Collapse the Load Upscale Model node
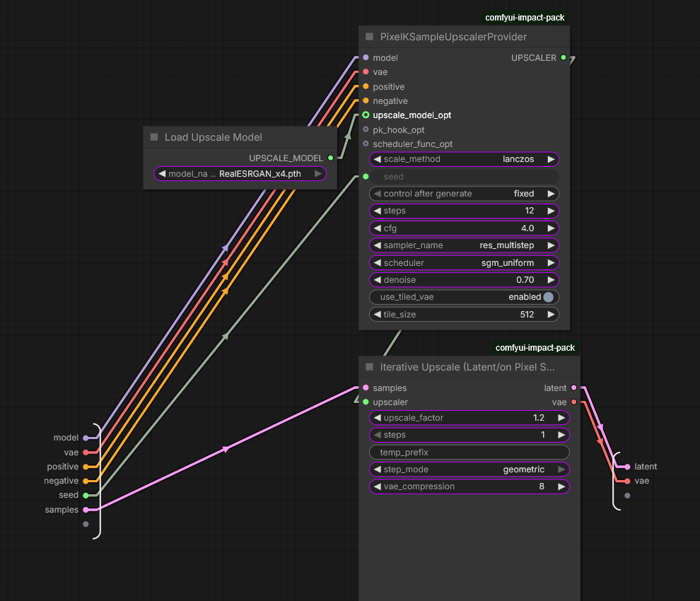 click(x=154, y=137)
